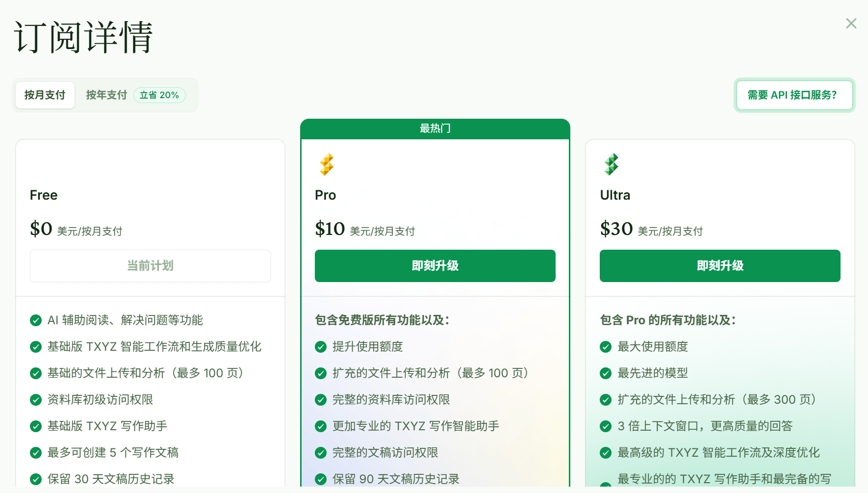Click the checkmark next to 提升使用额度
The image size is (868, 493).
(x=320, y=347)
